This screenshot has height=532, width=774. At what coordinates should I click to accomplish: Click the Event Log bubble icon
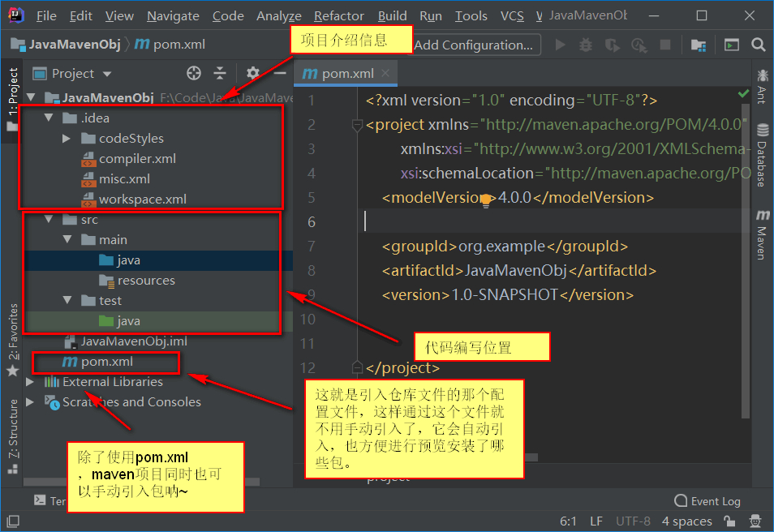682,500
